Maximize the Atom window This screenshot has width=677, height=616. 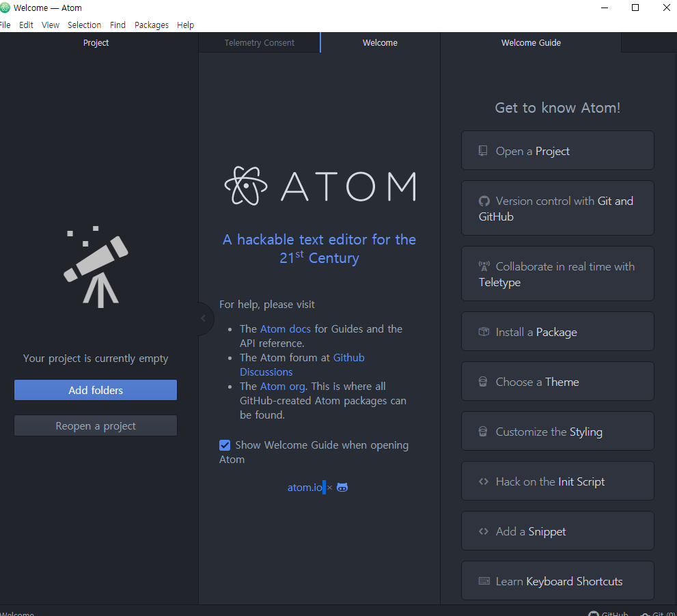point(635,8)
